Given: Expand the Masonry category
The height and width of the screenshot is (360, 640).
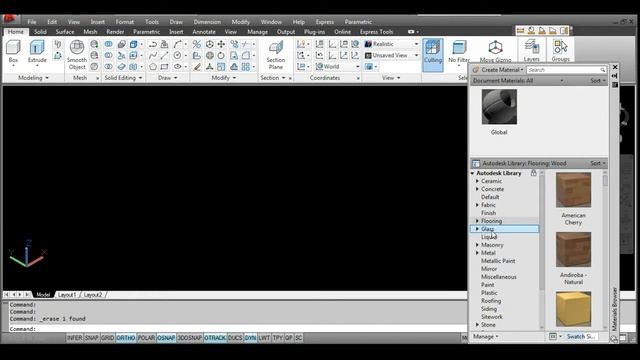Looking at the screenshot, I should click(x=477, y=245).
